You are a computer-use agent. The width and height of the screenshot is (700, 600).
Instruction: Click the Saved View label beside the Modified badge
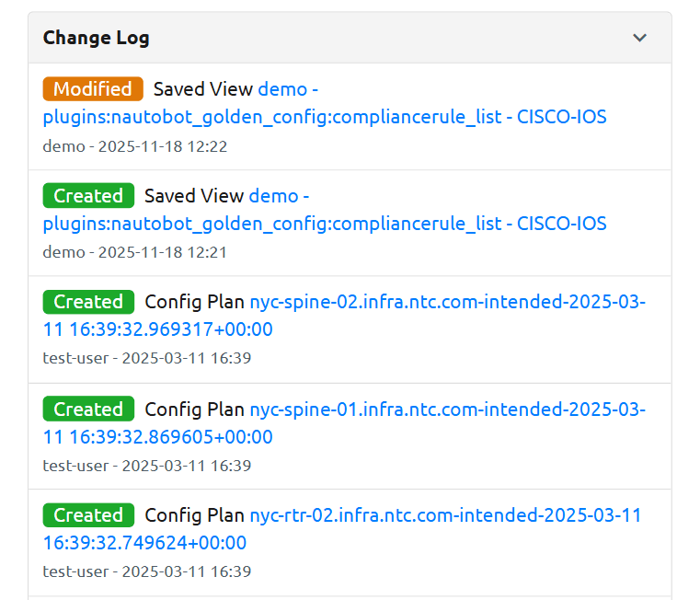coord(202,89)
